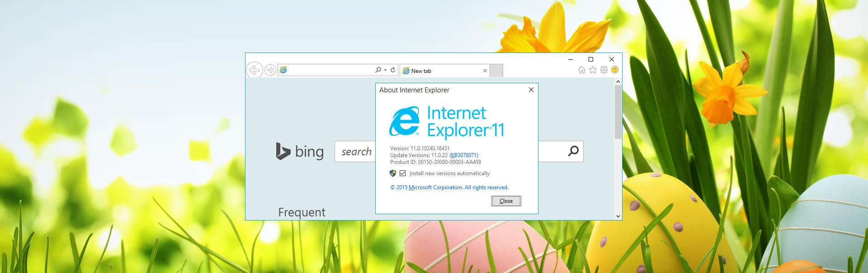Click the vertical scrollbar thumb
This screenshot has width=868, height=273.
pyautogui.click(x=618, y=112)
